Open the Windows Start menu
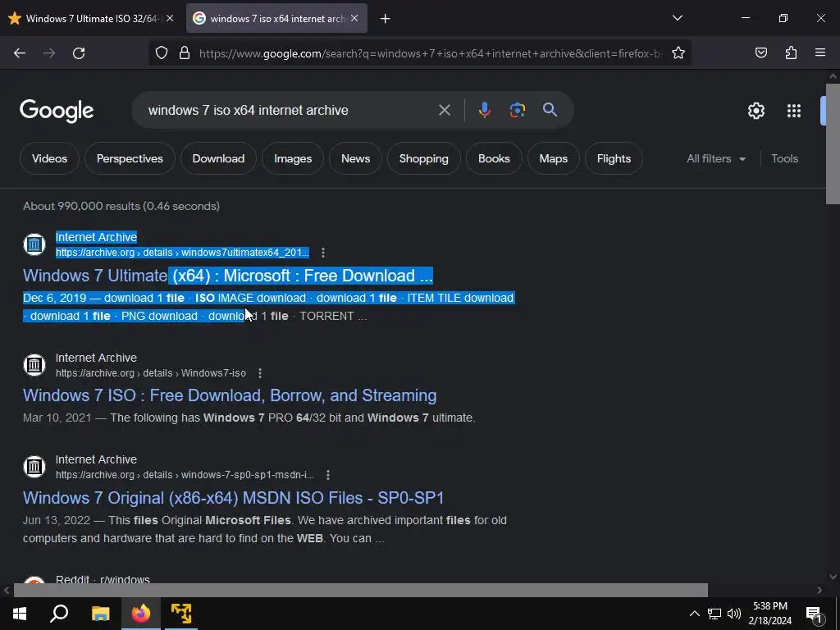Screen dimensions: 840x630 [20, 614]
